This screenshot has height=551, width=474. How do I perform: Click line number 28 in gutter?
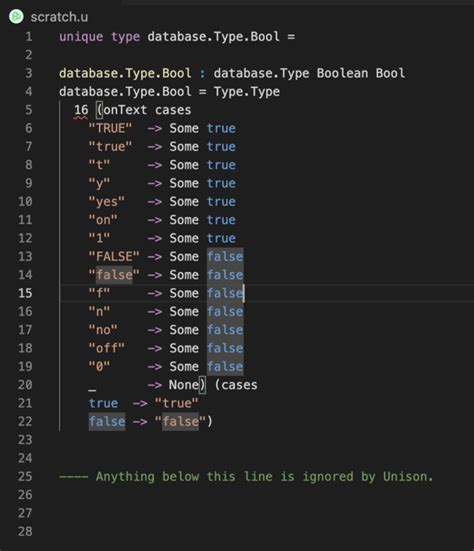25,531
